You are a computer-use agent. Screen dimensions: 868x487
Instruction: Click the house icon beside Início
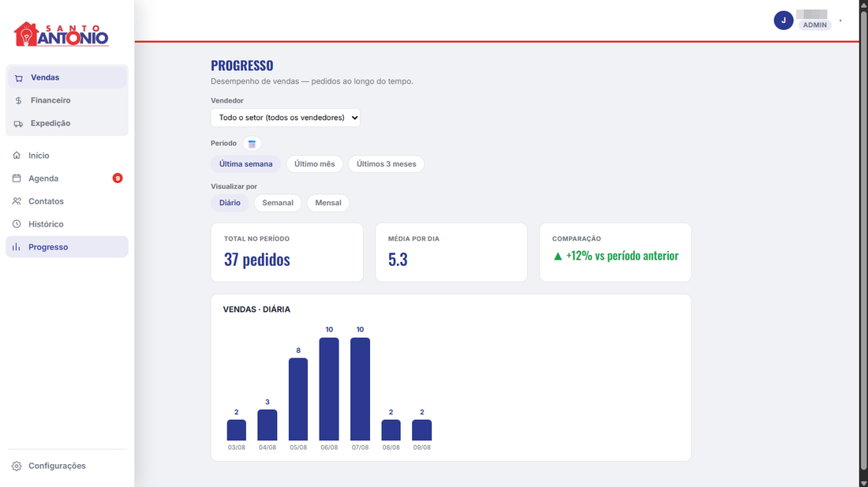coord(17,155)
